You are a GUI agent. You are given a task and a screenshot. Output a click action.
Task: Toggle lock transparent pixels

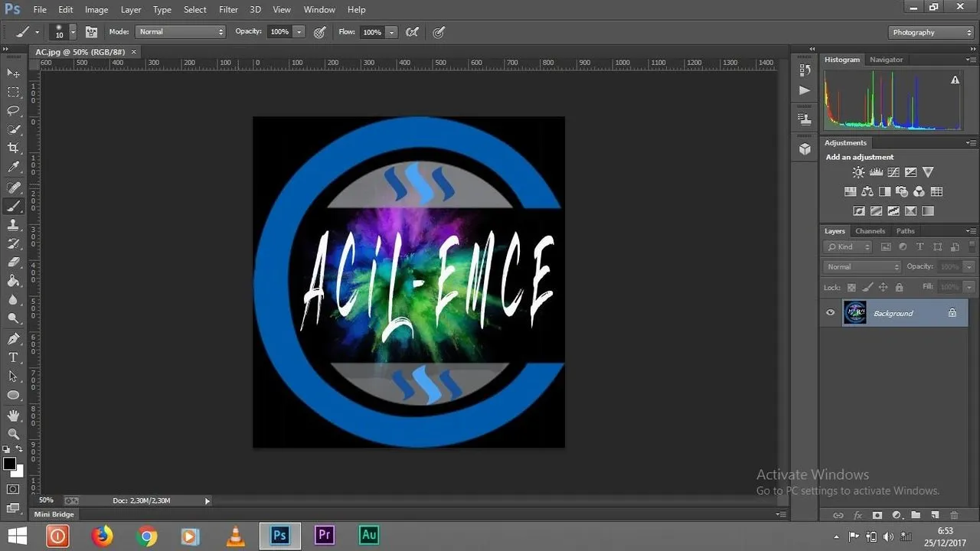(x=851, y=287)
